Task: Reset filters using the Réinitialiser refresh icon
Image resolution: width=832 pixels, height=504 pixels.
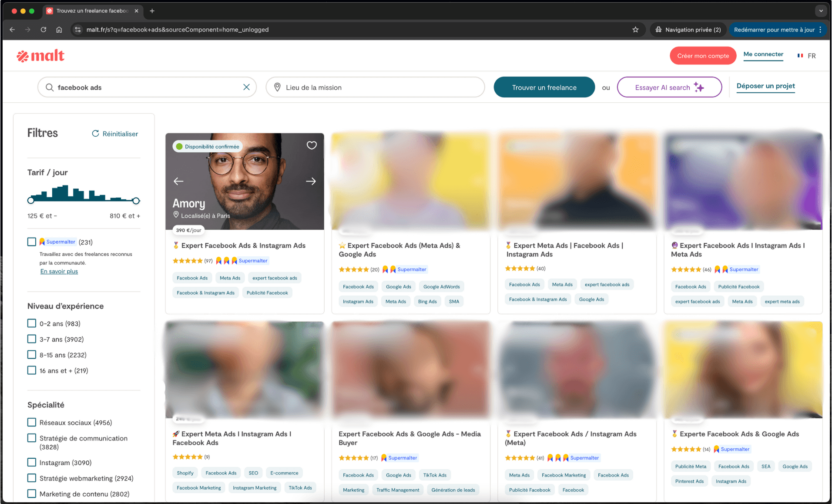Action: [x=96, y=133]
